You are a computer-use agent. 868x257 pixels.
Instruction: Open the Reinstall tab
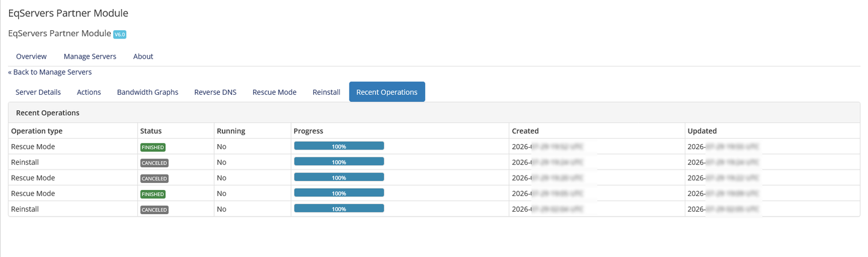pyautogui.click(x=326, y=92)
